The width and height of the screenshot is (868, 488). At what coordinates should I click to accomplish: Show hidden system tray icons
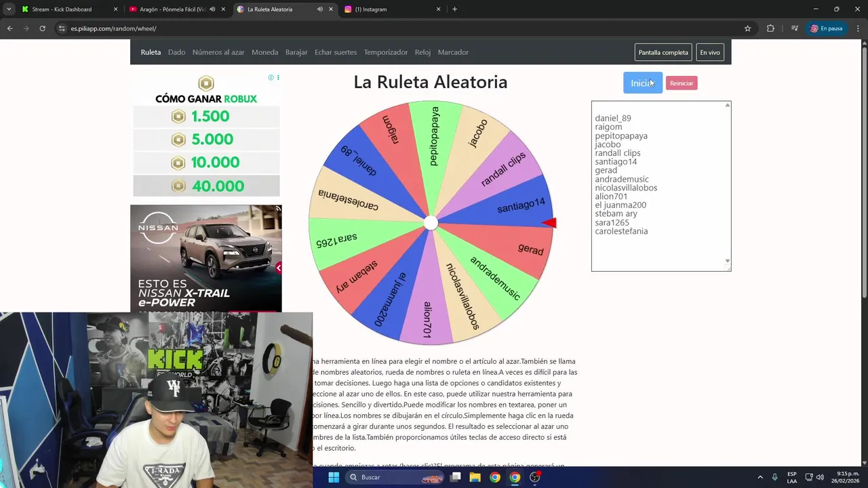pos(760,477)
